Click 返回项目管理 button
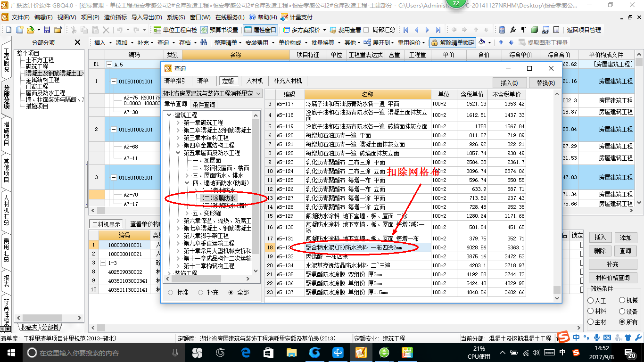 click(x=584, y=30)
